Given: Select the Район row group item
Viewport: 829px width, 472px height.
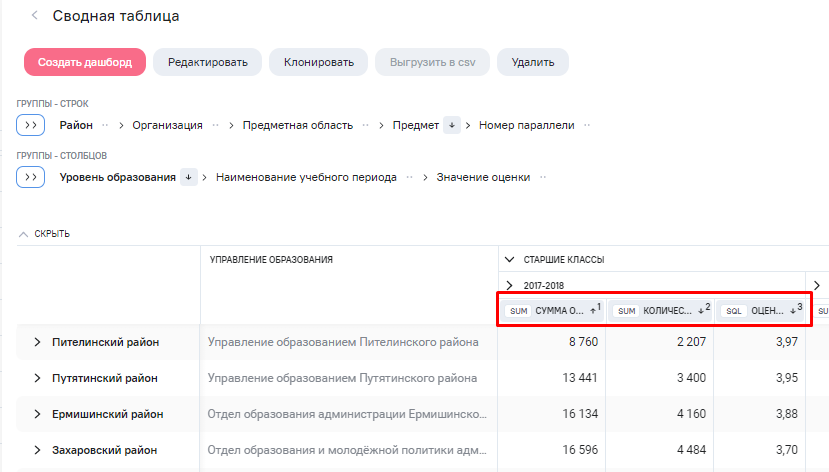Looking at the screenshot, I should point(76,125).
